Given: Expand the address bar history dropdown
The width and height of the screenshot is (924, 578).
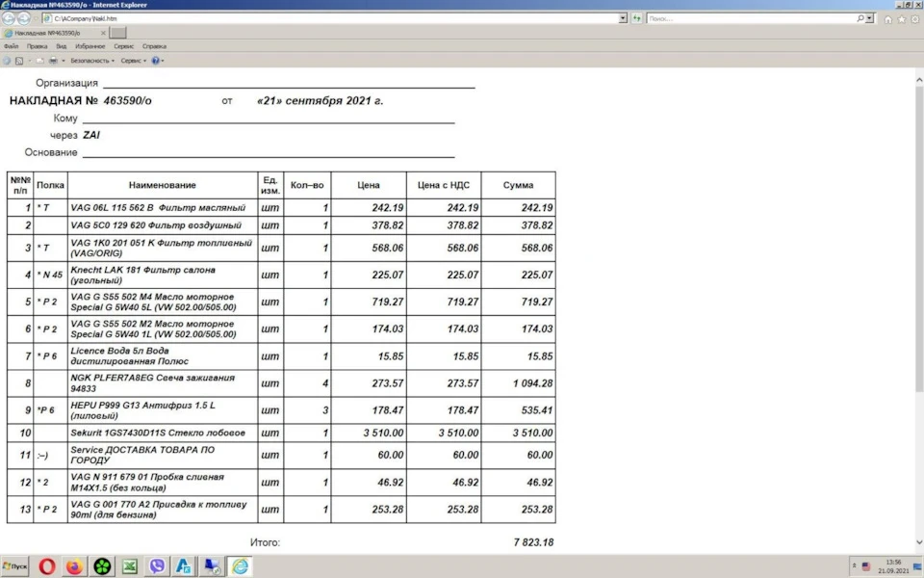Looking at the screenshot, I should click(x=623, y=18).
